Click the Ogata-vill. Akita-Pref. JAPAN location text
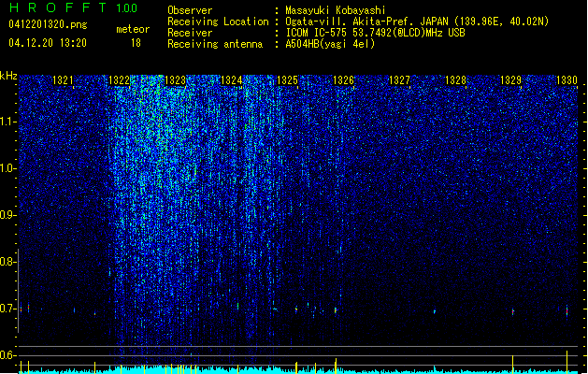This screenshot has height=374, width=588. pyautogui.click(x=417, y=22)
